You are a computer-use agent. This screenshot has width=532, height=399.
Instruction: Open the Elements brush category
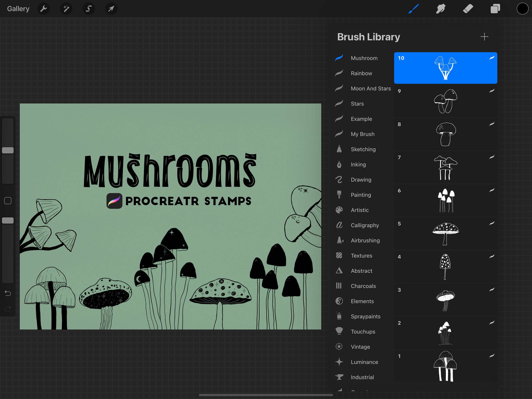(x=363, y=301)
